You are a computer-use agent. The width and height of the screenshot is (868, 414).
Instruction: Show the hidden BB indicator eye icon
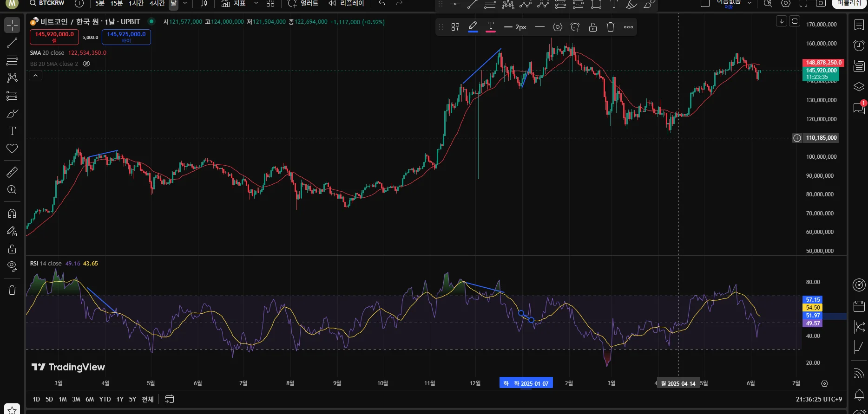pos(86,64)
